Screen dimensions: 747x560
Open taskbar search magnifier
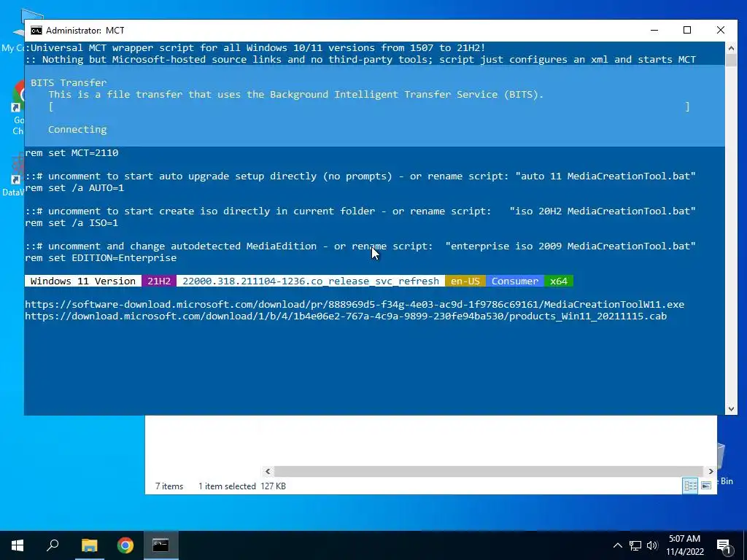[53, 545]
